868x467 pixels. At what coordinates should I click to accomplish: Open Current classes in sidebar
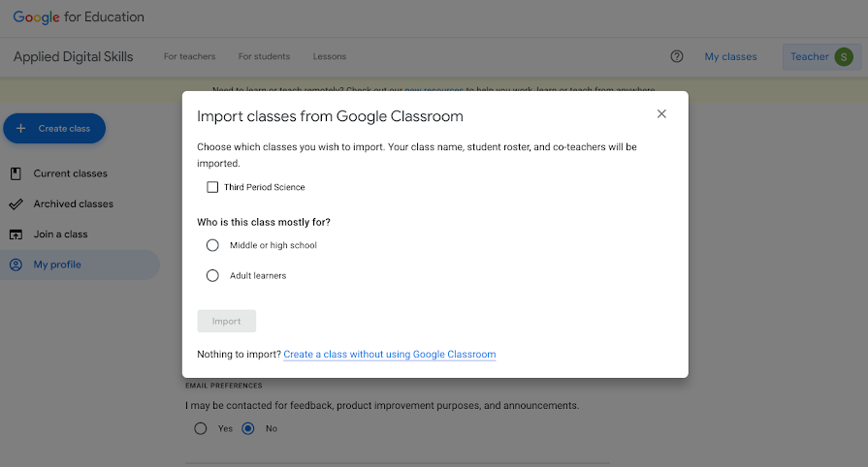pyautogui.click(x=70, y=173)
